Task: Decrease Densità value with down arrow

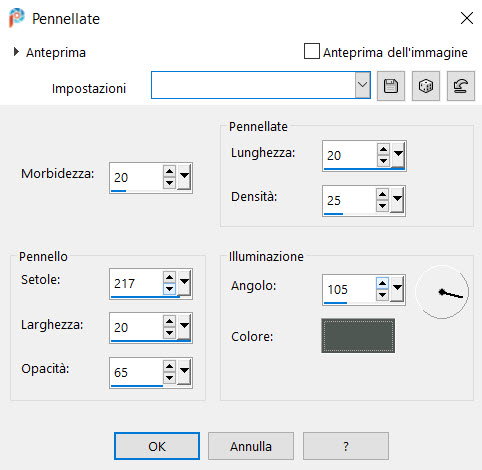Action: coord(382,206)
